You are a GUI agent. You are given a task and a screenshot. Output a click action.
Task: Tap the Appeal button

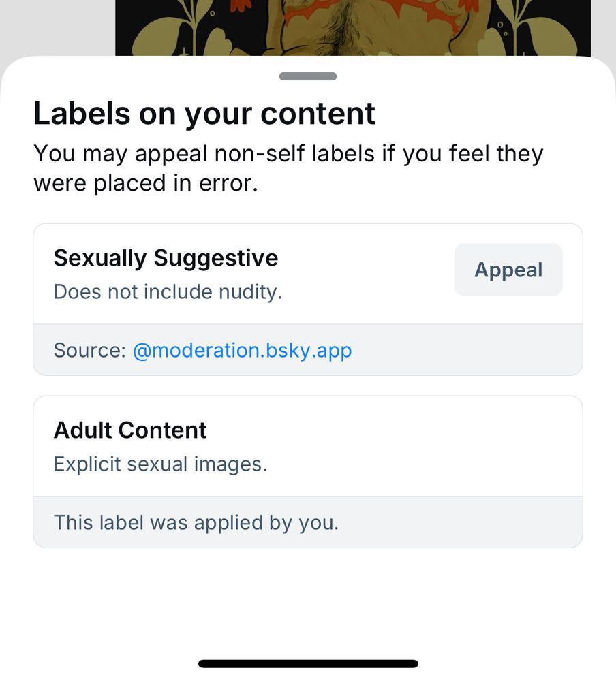pos(508,270)
